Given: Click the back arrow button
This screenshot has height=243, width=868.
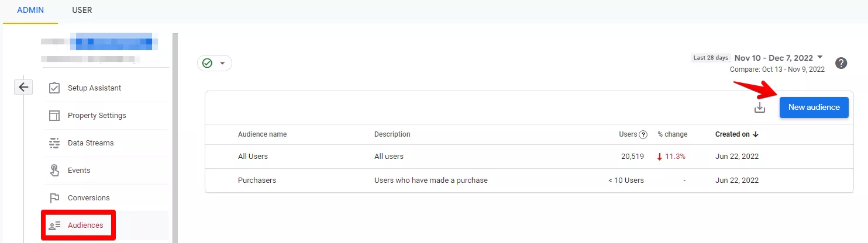Looking at the screenshot, I should point(23,87).
